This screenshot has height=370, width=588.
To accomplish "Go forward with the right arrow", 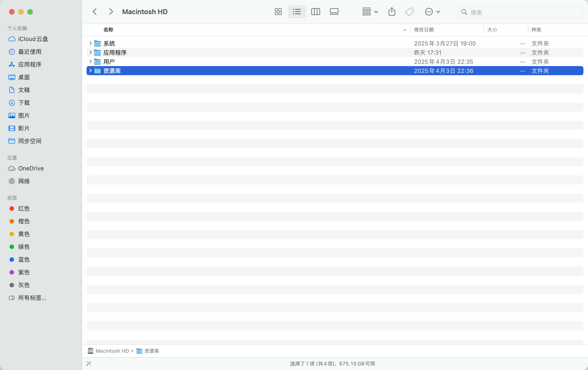I will click(x=111, y=12).
